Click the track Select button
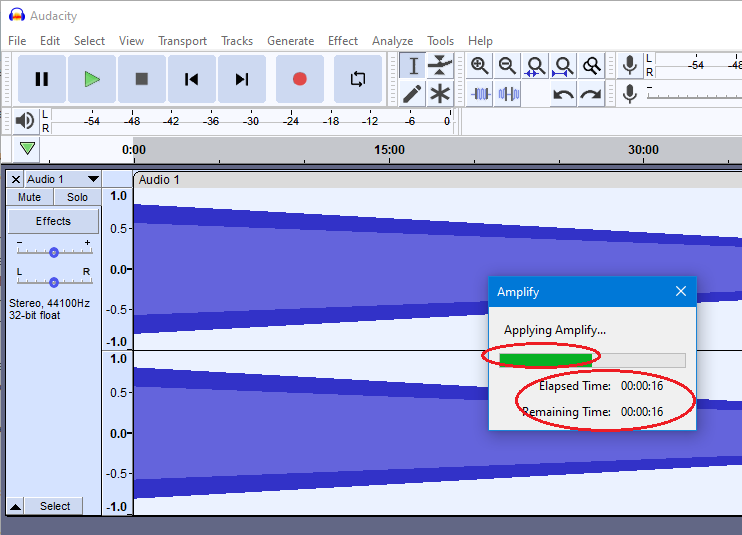742x535 pixels. pyautogui.click(x=54, y=506)
